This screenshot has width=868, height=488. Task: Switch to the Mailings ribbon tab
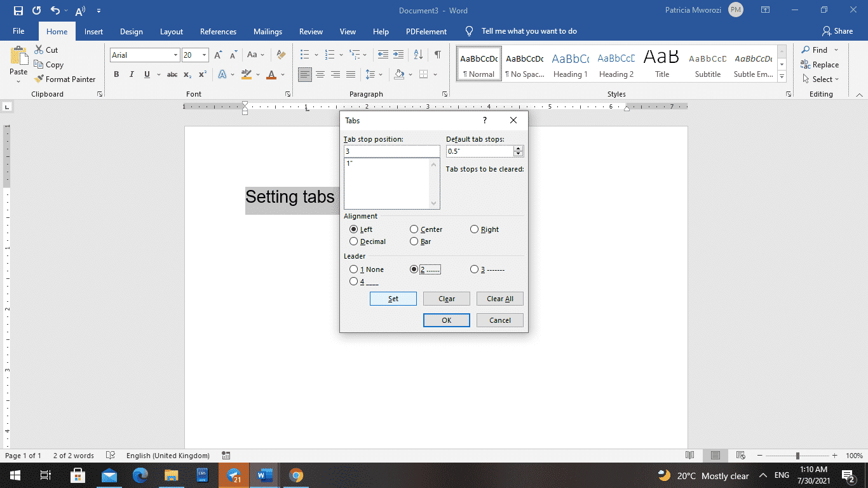coord(268,31)
